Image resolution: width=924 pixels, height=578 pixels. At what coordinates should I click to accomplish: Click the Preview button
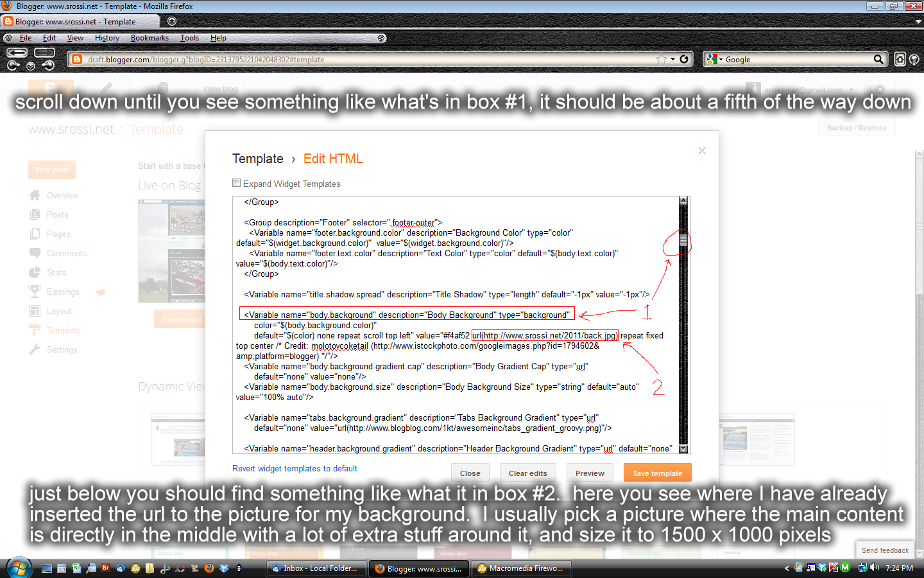590,473
